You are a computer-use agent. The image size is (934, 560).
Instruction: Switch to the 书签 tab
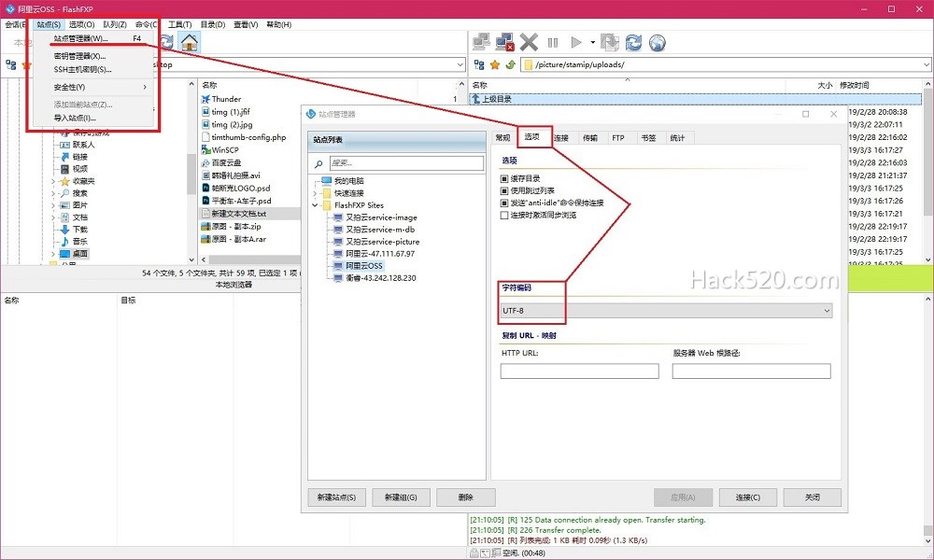tap(648, 138)
